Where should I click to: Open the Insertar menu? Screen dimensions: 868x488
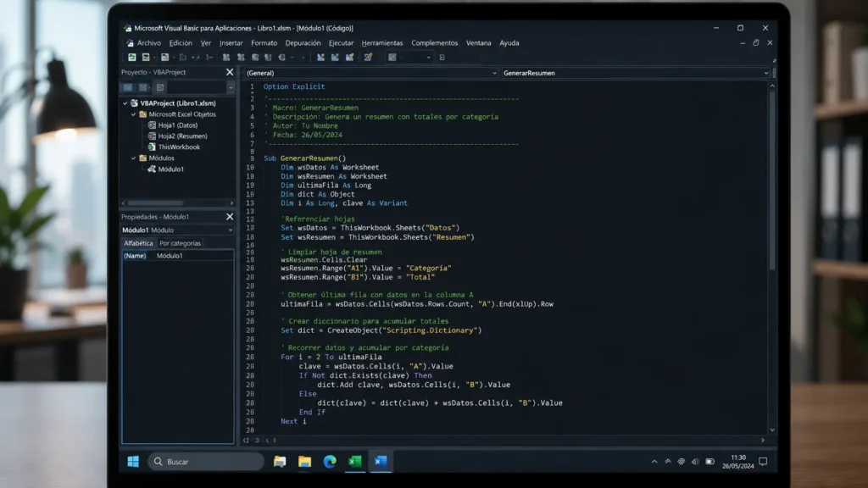231,42
